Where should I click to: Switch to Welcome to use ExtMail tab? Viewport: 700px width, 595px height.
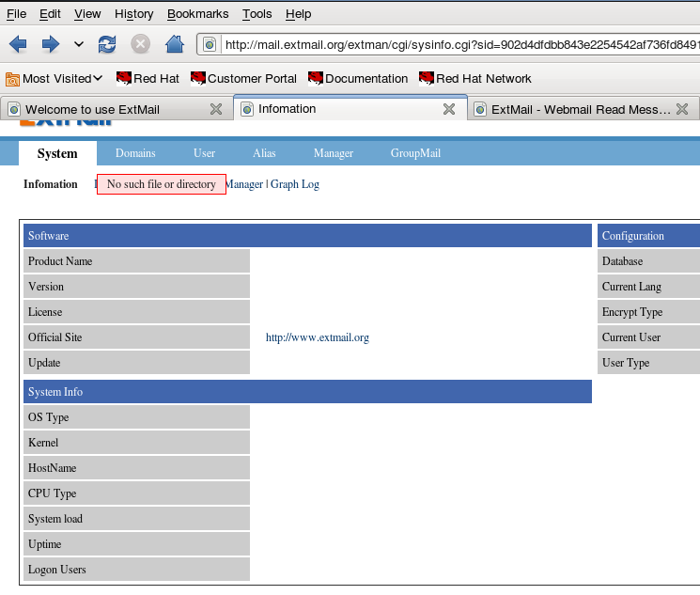[x=117, y=109]
